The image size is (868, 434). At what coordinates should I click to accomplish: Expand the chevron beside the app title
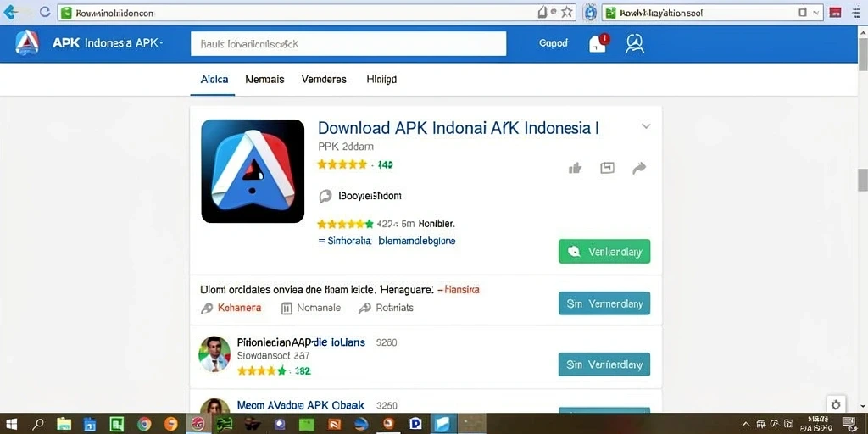point(645,126)
